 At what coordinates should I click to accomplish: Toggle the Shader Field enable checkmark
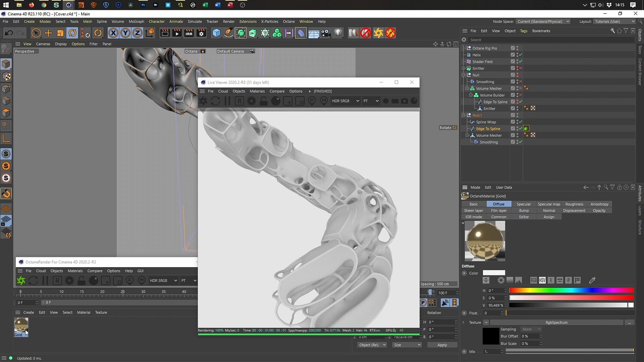[x=520, y=62]
